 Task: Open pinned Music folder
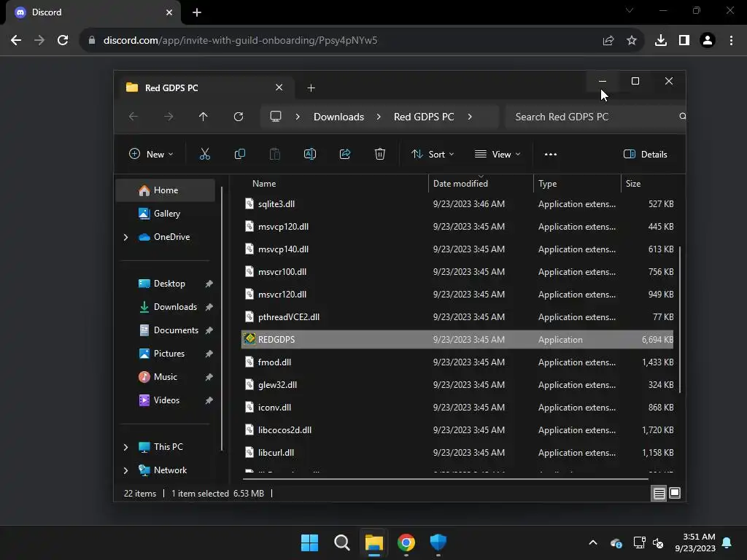[x=166, y=377]
